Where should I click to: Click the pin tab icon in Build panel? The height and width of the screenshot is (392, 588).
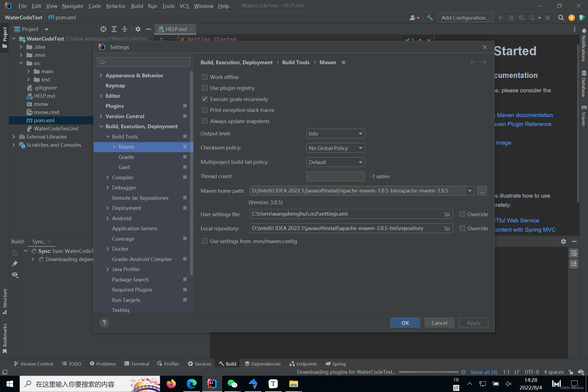(15, 264)
